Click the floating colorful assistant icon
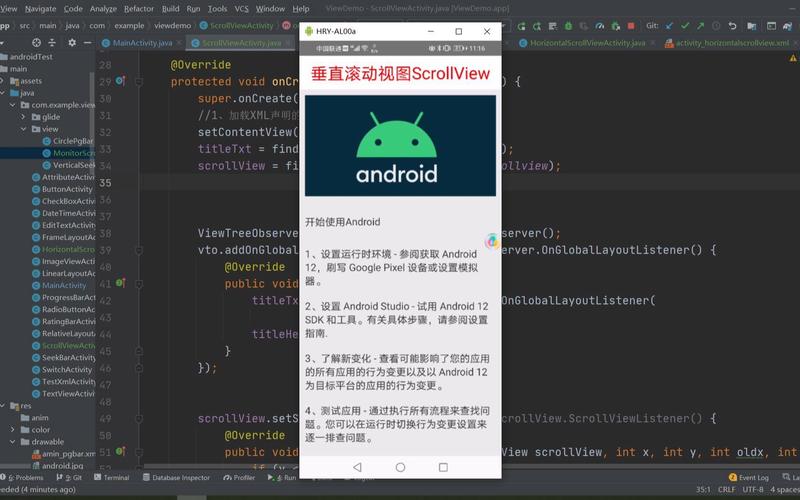 coord(492,241)
